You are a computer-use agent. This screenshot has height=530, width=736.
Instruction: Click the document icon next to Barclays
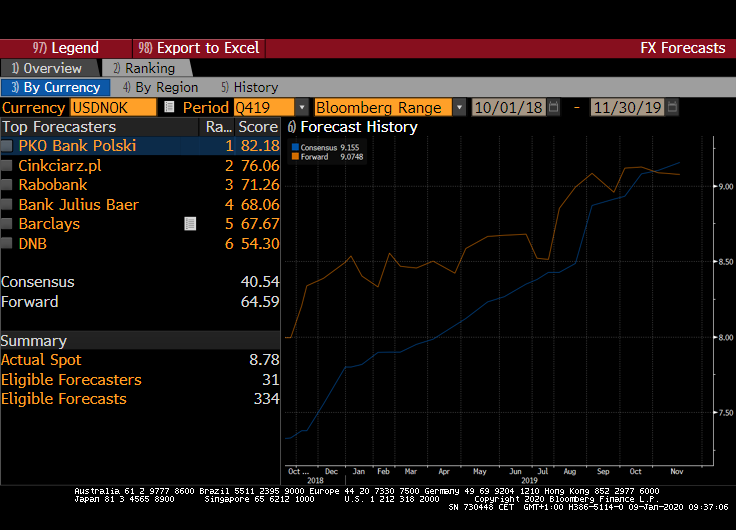pos(190,224)
